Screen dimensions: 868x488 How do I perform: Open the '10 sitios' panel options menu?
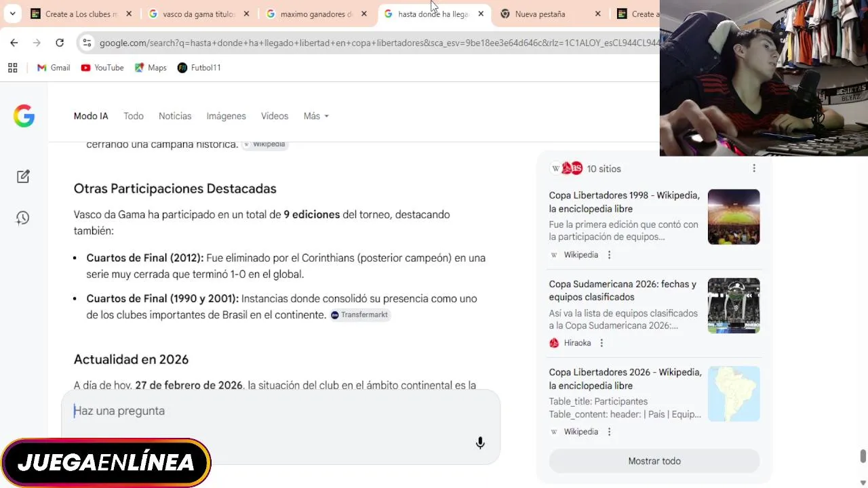(x=754, y=169)
